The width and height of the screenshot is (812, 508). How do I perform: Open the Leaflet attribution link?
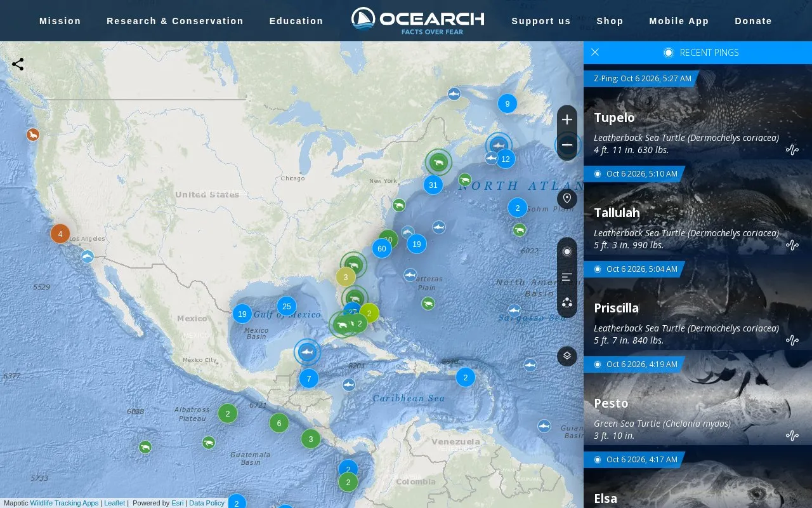tap(115, 503)
